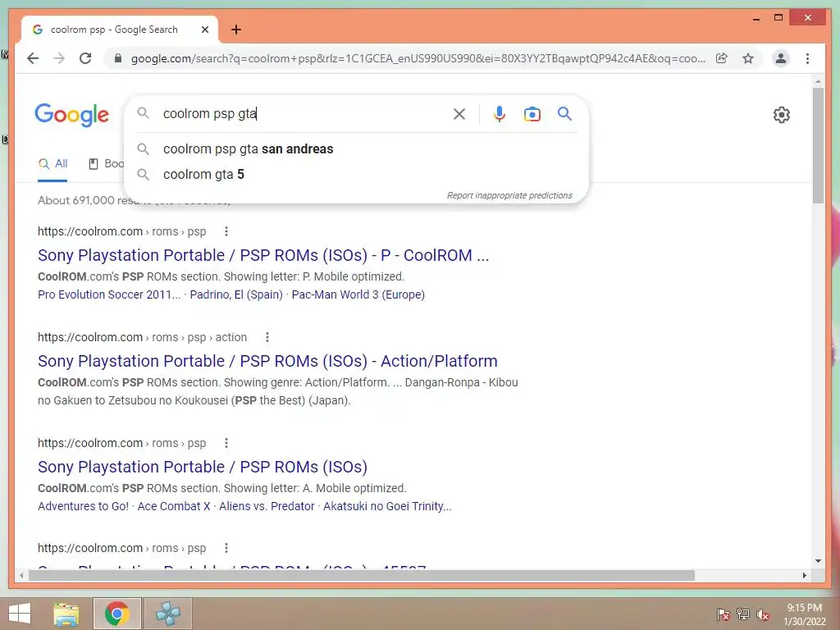Click horizontal scrollbar right arrow
840x630 pixels.
[x=804, y=575]
